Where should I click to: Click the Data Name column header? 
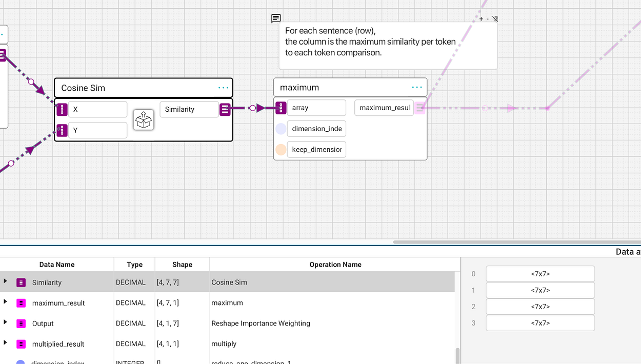pos(57,265)
